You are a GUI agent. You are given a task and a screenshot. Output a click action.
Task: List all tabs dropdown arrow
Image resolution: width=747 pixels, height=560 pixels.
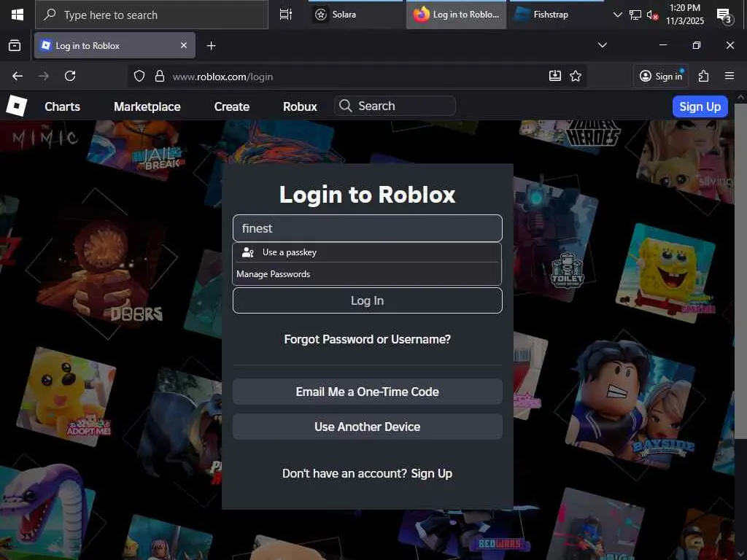point(602,45)
